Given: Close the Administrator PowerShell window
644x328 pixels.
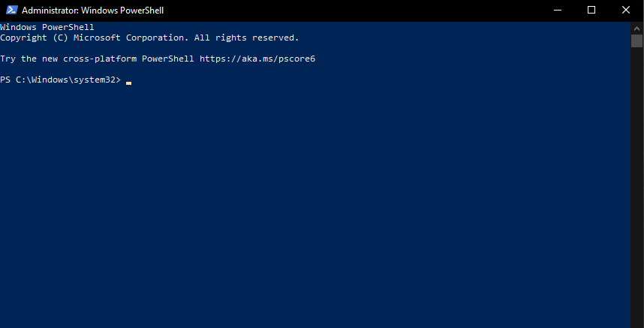Looking at the screenshot, I should tap(626, 11).
